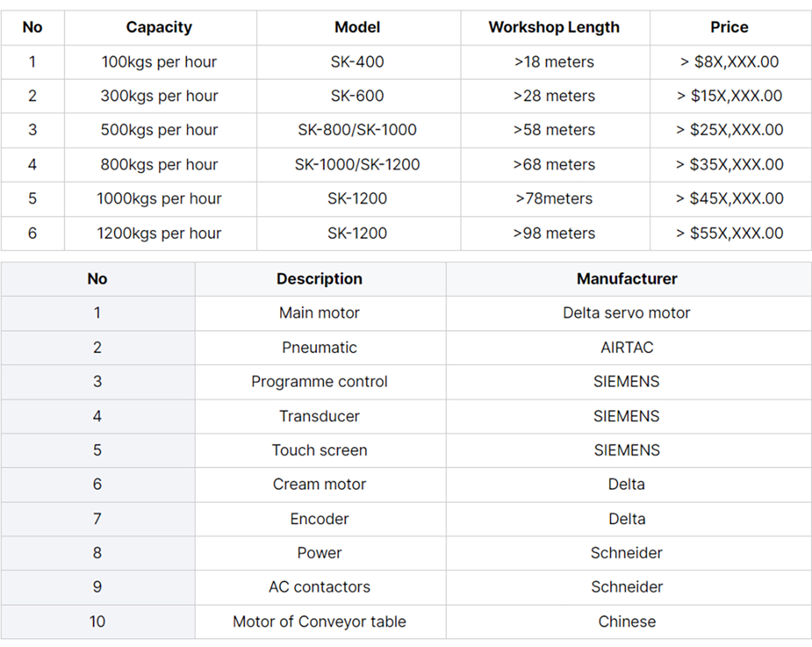Viewport: 812px width, 647px height.
Task: Click the '> $55X,XXX.00' price
Action: click(729, 233)
